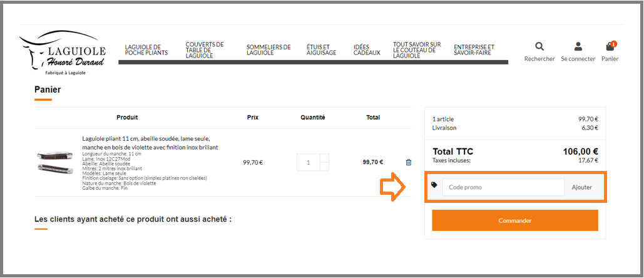The image size is (644, 278).
Task: Open the Étuis et aiguisage menu
Action: [x=321, y=50]
